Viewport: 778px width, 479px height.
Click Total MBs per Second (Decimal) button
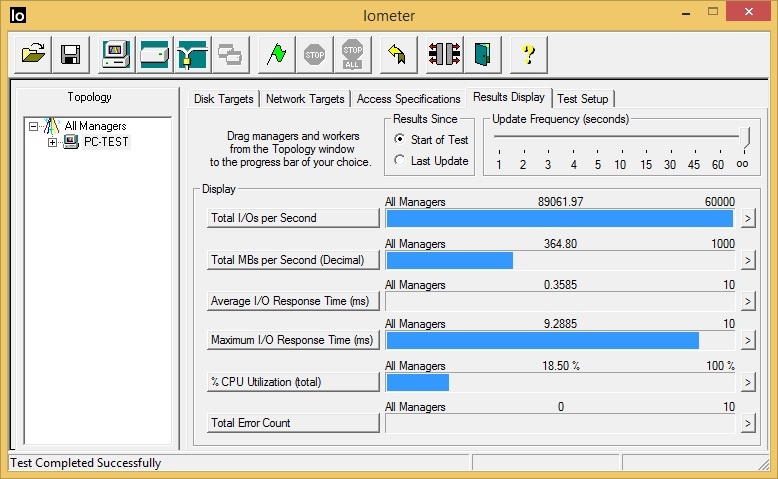point(293,260)
